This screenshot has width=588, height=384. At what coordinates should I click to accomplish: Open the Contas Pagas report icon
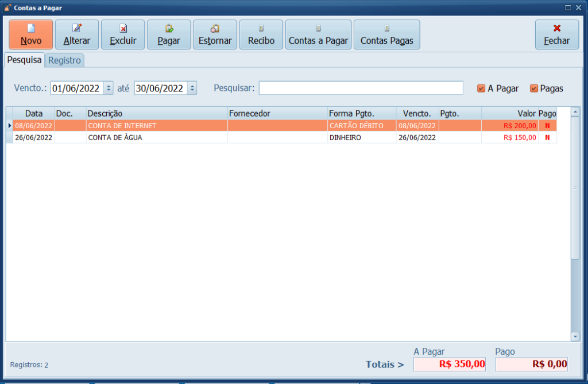[386, 28]
